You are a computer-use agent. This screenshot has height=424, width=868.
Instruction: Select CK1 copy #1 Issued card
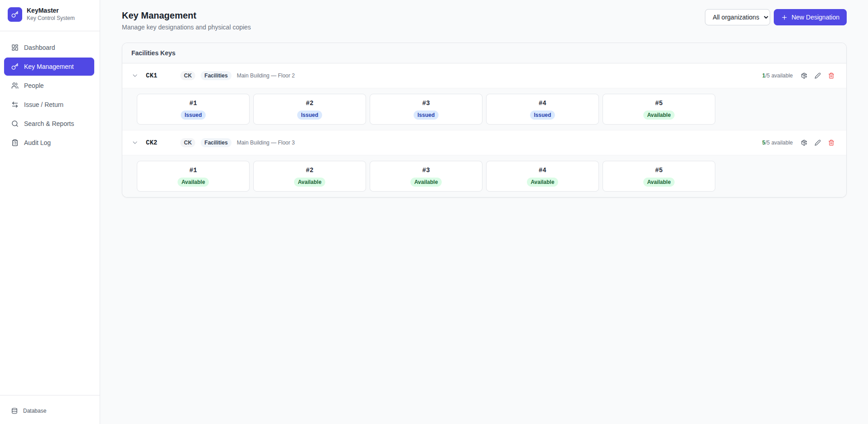tap(193, 109)
